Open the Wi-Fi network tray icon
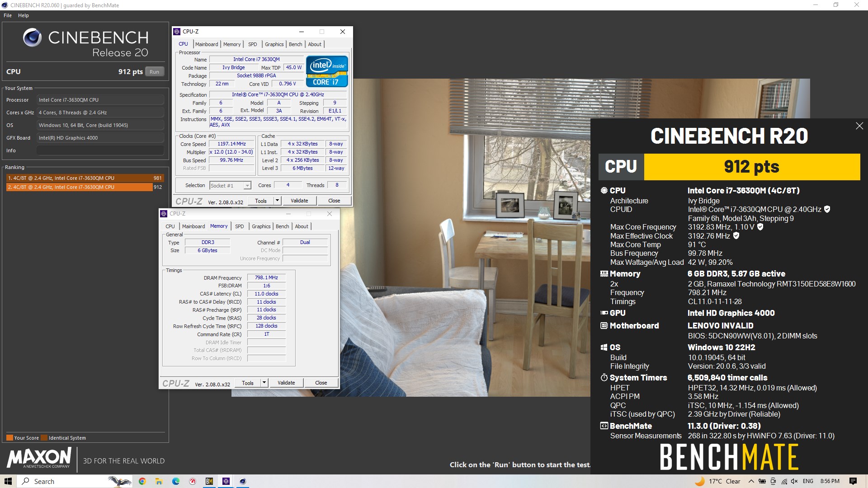Image resolution: width=868 pixels, height=488 pixels. (784, 481)
